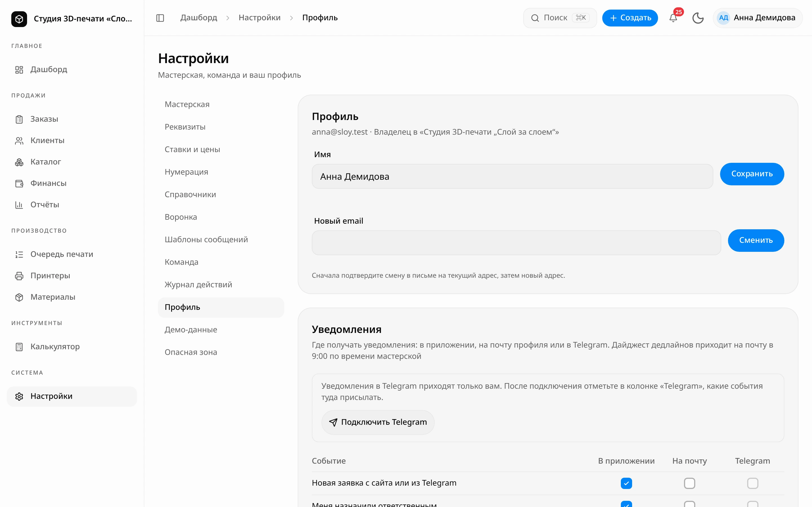Viewport: 812px width, 507px height.
Task: Click Подключить Telegram button
Action: pos(378,422)
